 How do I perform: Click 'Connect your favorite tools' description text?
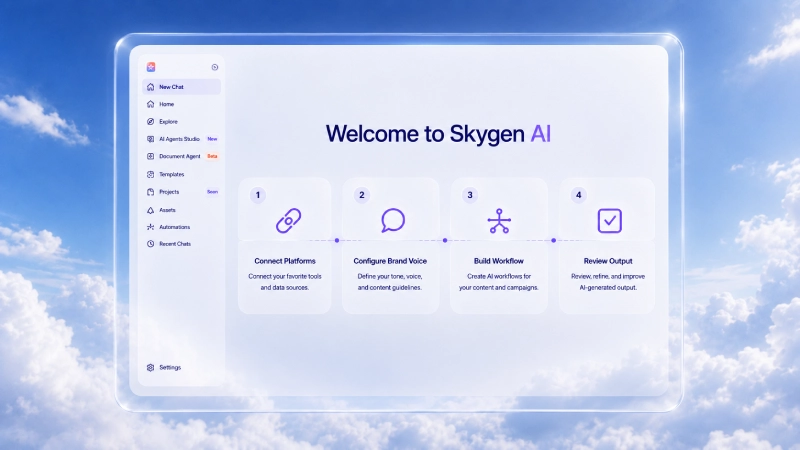285,276
